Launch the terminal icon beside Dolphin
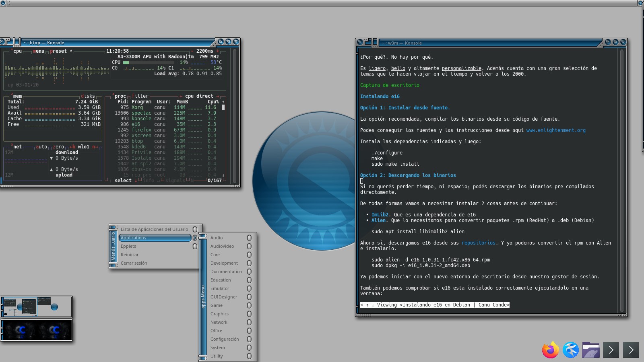The height and width of the screenshot is (362, 644). [611, 350]
